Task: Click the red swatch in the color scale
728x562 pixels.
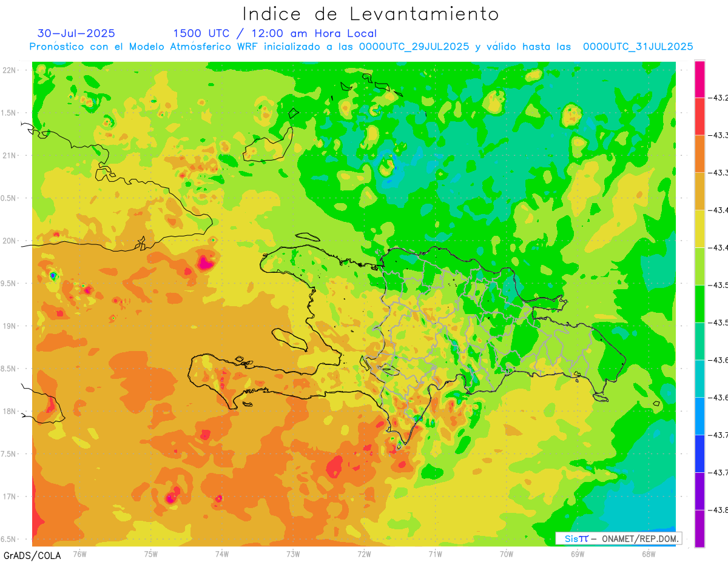Action: (x=699, y=116)
